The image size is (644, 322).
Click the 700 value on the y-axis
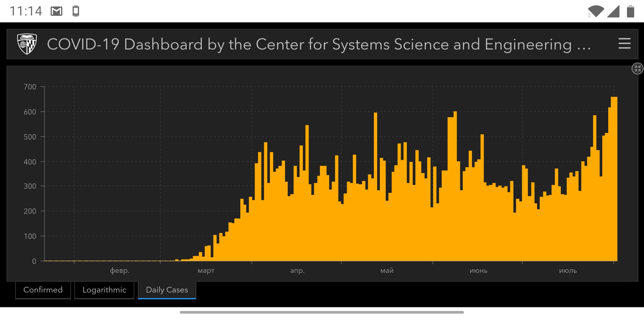click(x=30, y=87)
